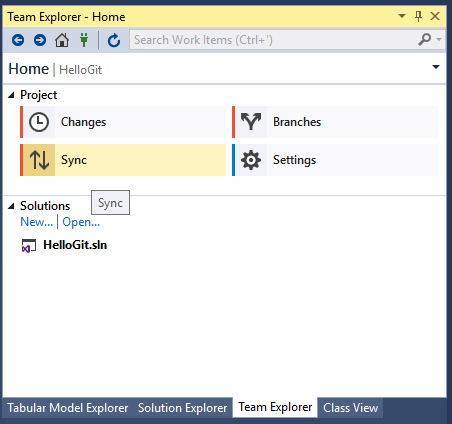Open the Changes tile
This screenshot has height=424, width=452.
point(123,122)
